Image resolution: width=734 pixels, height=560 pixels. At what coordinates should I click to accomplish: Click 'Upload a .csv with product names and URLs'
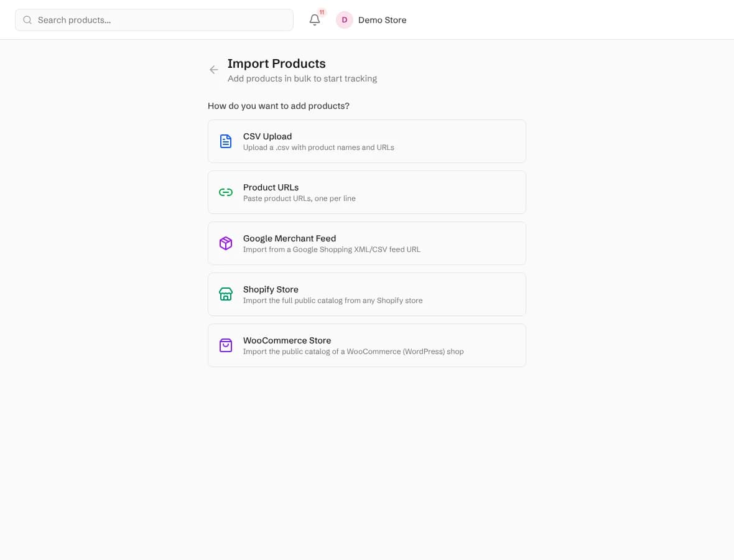318,147
